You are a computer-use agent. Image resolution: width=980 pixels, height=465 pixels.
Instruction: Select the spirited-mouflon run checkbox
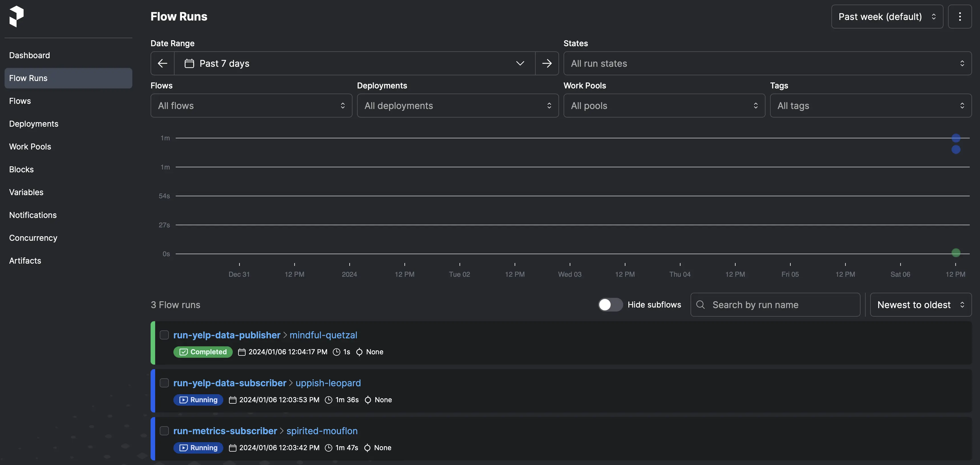pos(164,431)
